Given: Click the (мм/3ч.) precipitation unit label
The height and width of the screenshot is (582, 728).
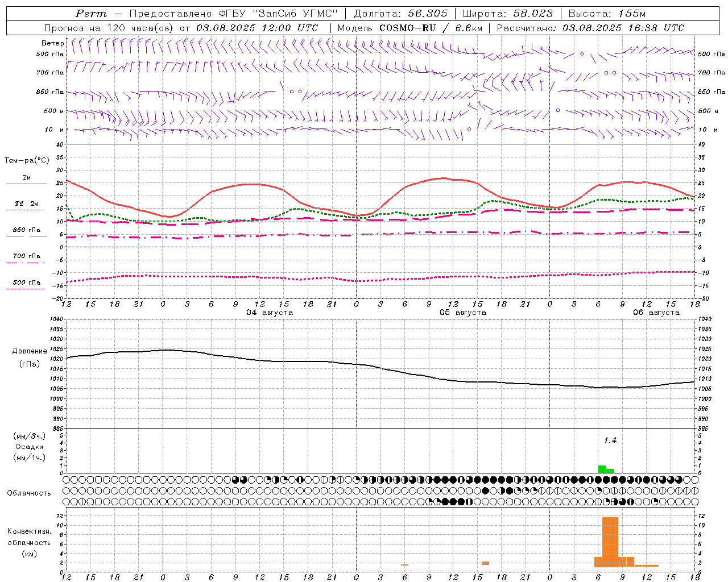Looking at the screenshot, I should tap(30, 436).
